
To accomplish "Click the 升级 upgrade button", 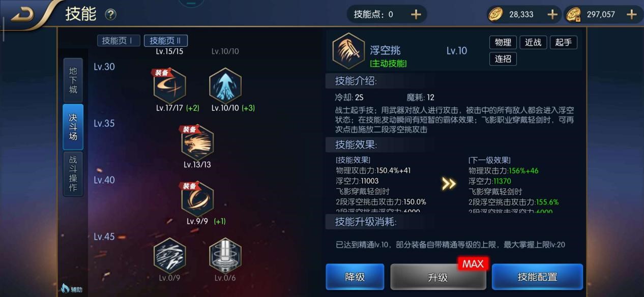I will [x=438, y=277].
